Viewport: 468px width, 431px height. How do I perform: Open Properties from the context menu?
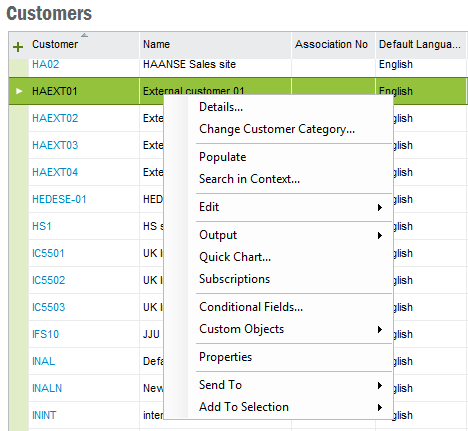pyautogui.click(x=226, y=357)
